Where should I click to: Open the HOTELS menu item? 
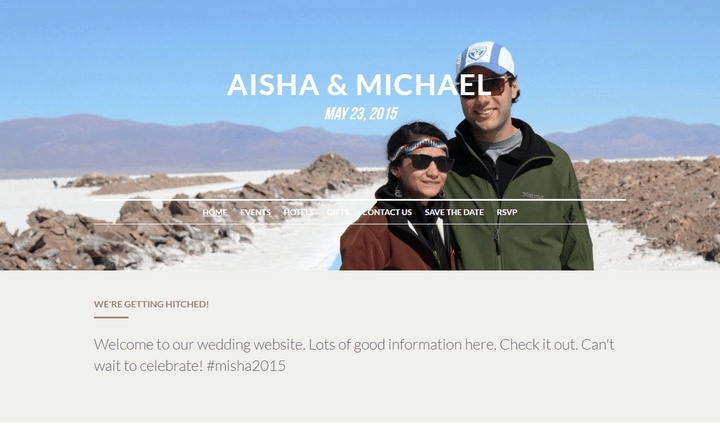point(298,212)
